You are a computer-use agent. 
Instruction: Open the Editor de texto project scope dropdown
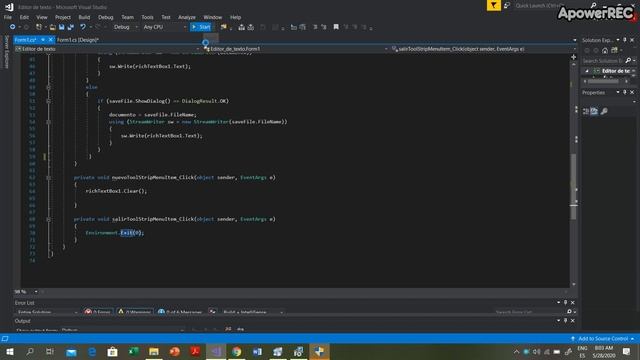(x=108, y=49)
